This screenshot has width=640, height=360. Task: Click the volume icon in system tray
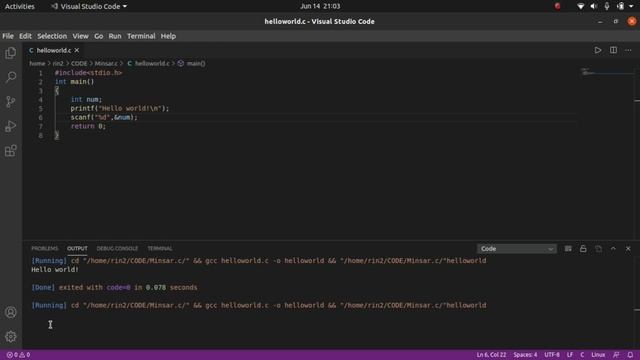(593, 6)
